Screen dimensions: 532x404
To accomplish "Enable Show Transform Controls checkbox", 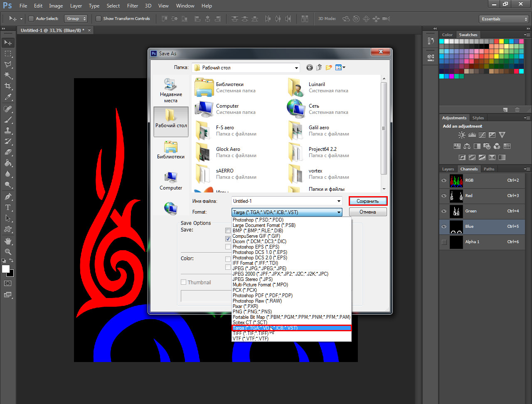I will click(99, 19).
